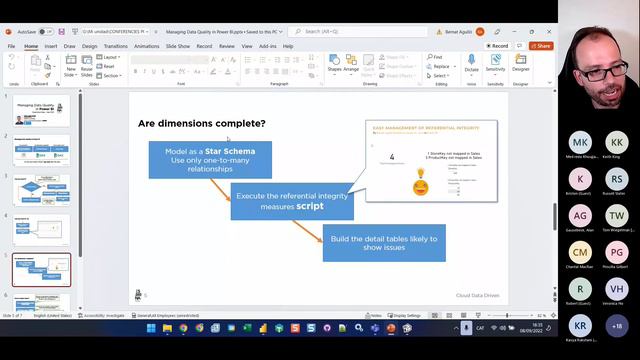Switch to Normal view icon
This screenshot has width=640, height=360.
(435, 316)
